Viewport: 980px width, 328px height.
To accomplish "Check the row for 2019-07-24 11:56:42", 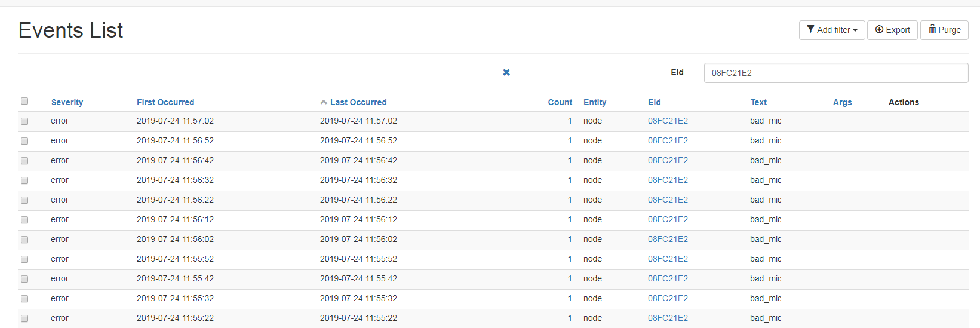I will (24, 161).
